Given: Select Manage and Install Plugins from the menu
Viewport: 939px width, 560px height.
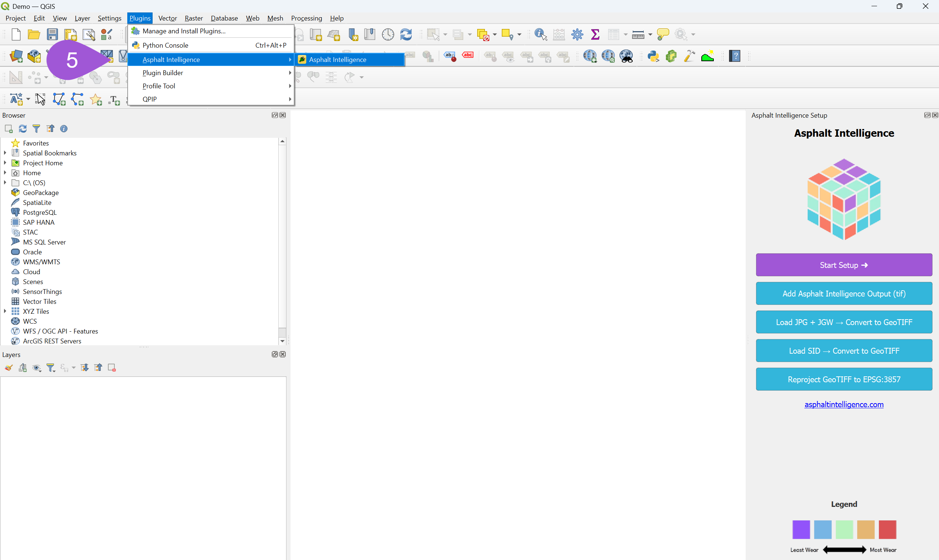Looking at the screenshot, I should coord(184,31).
